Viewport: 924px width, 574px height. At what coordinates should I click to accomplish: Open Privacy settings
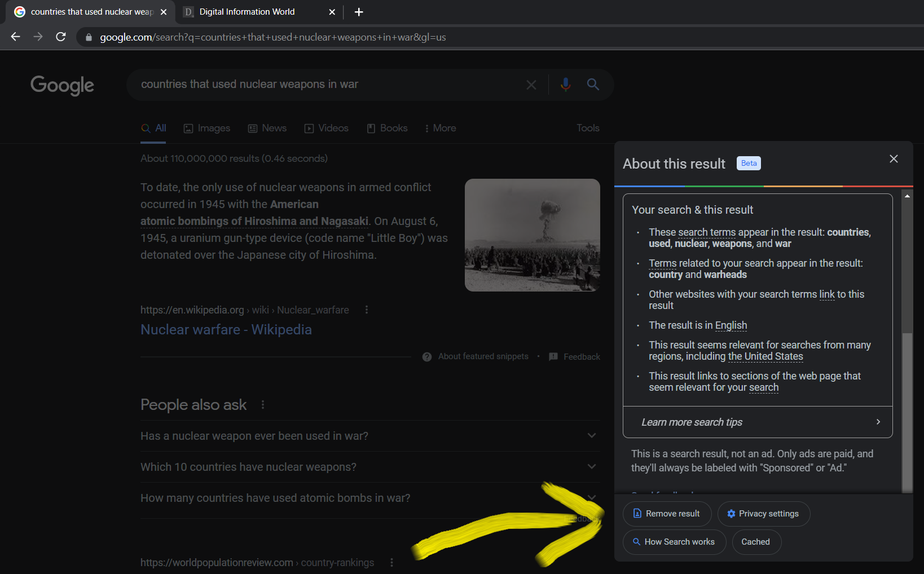[763, 514]
